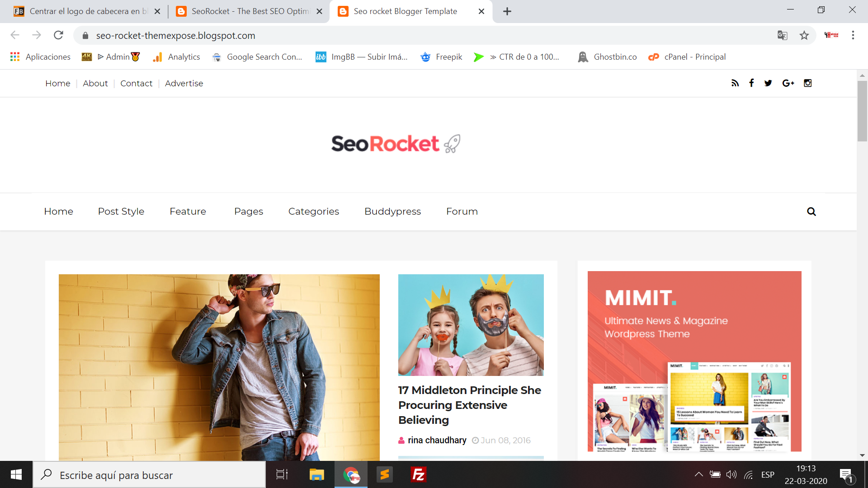Open the cPanel - Principal bookmark

click(x=687, y=57)
